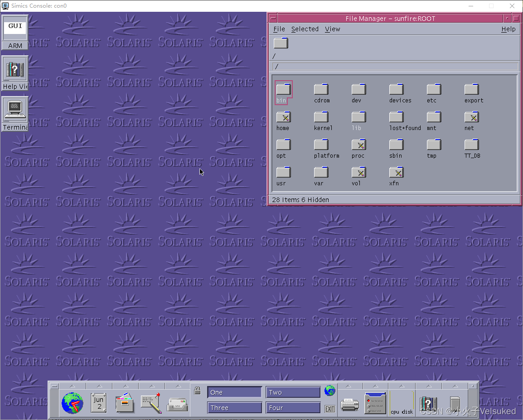Click the root path folder icon
Viewport: 523px width, 420px height.
pos(281,43)
